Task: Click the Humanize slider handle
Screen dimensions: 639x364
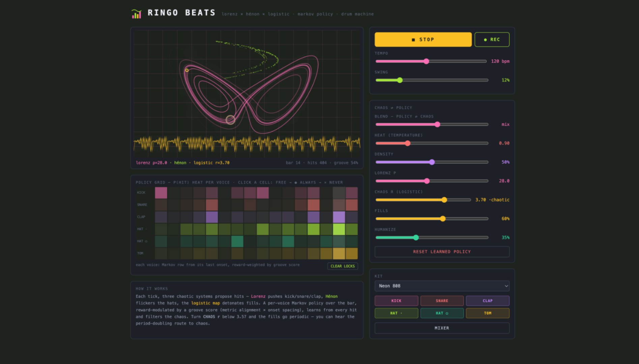Action: pos(416,238)
